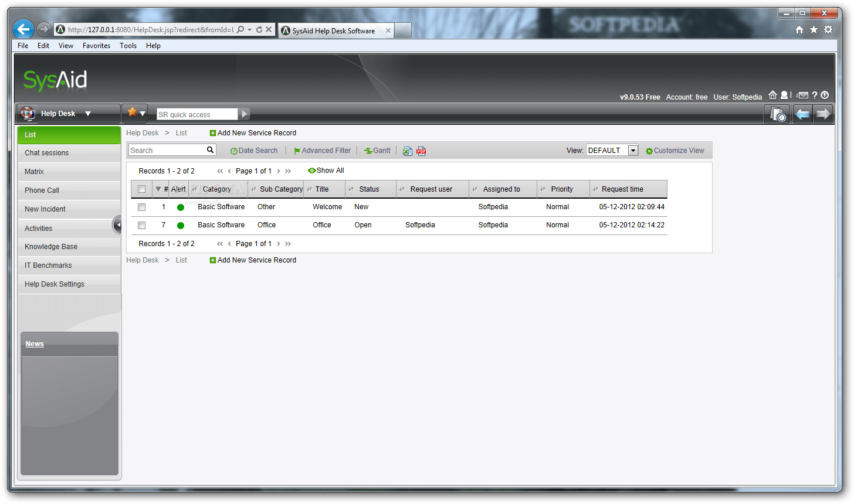The height and width of the screenshot is (504, 854).
Task: Click the logout power icon
Action: tap(825, 95)
